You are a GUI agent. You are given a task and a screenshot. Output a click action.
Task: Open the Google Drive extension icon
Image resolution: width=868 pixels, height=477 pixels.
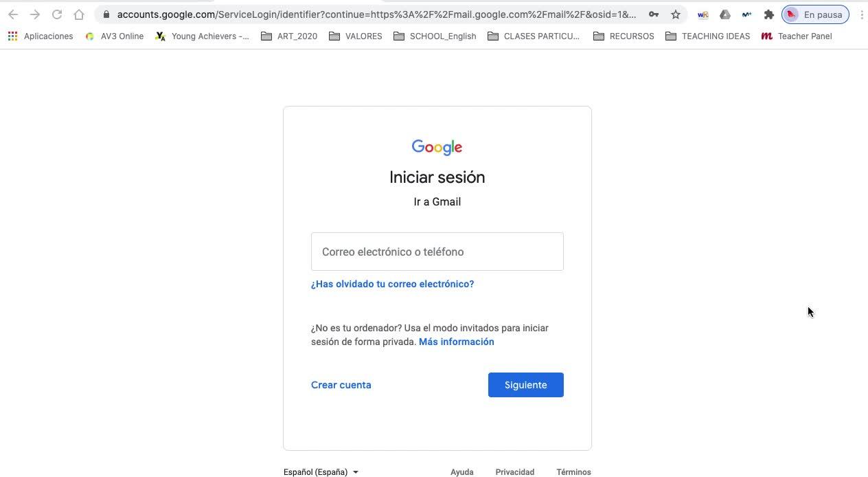pyautogui.click(x=725, y=14)
